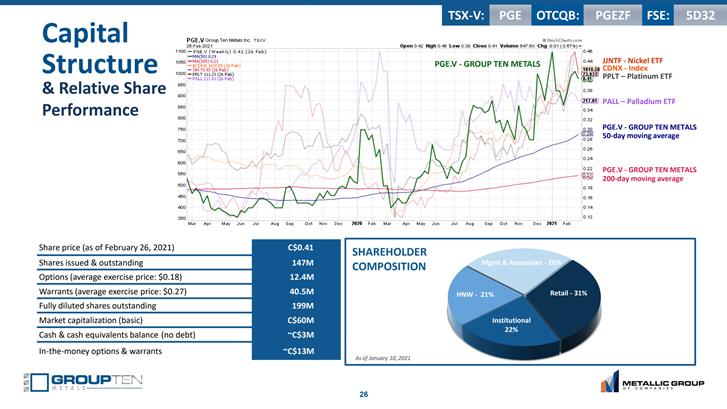The height and width of the screenshot is (409, 727).
Task: Click the Group Ten Metals logo
Action: point(83,382)
